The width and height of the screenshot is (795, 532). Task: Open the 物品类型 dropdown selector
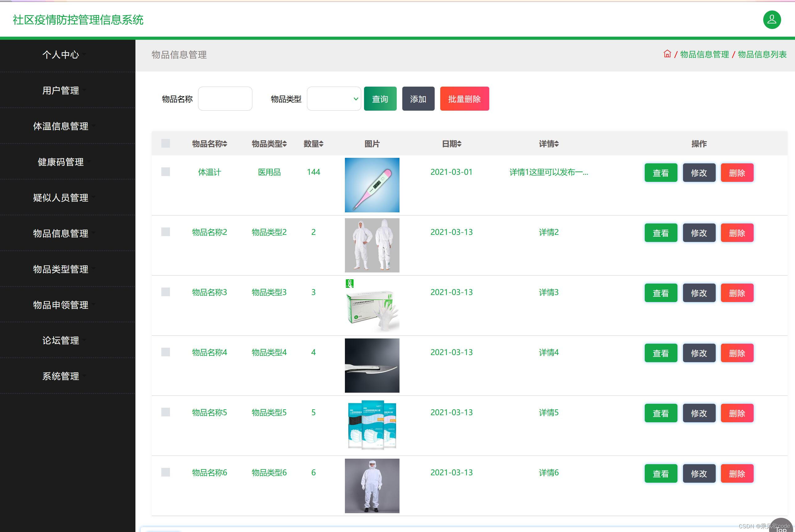click(334, 98)
